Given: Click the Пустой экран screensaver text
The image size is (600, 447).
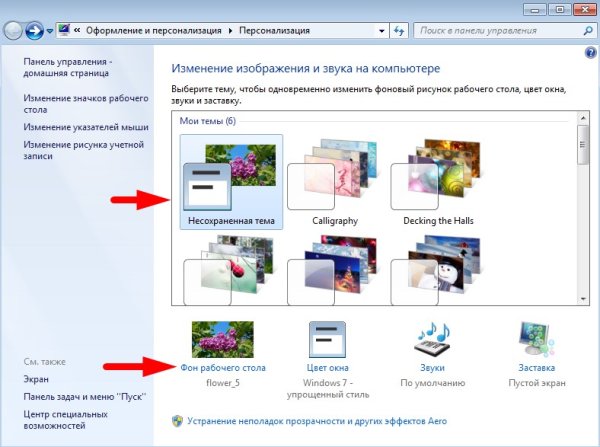Looking at the screenshot, I should (536, 383).
